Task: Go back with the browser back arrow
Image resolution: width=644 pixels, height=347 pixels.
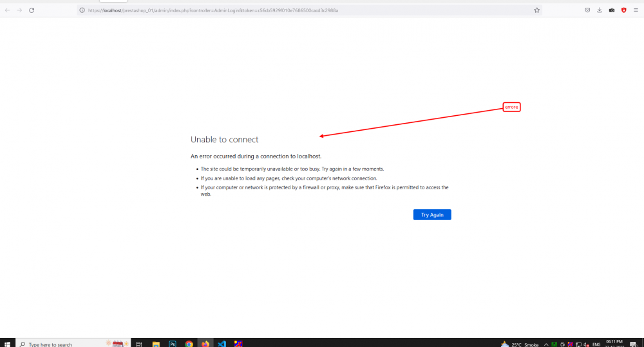Action: click(x=7, y=10)
